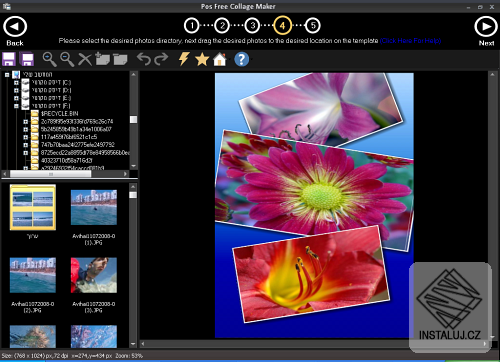Click the lightning bolt icon
The width and height of the screenshot is (500, 362).
[x=184, y=59]
